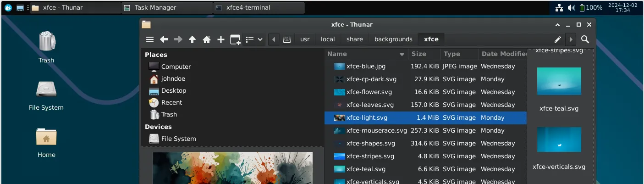Sort by Date Modified column
The image size is (644, 184).
502,54
